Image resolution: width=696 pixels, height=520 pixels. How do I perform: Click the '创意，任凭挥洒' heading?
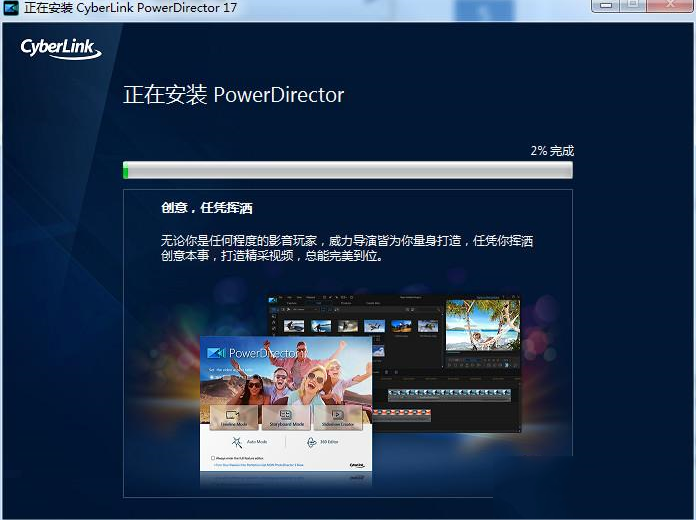[206, 209]
